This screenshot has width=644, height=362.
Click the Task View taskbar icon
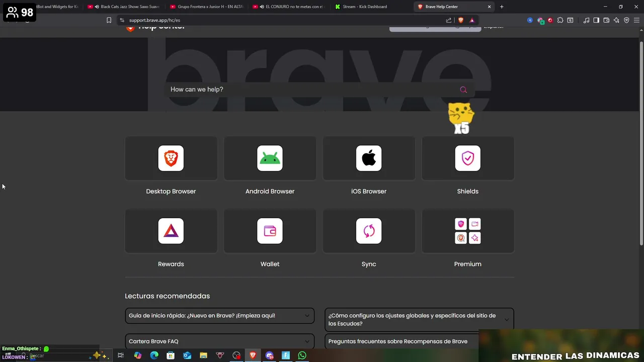click(121, 355)
